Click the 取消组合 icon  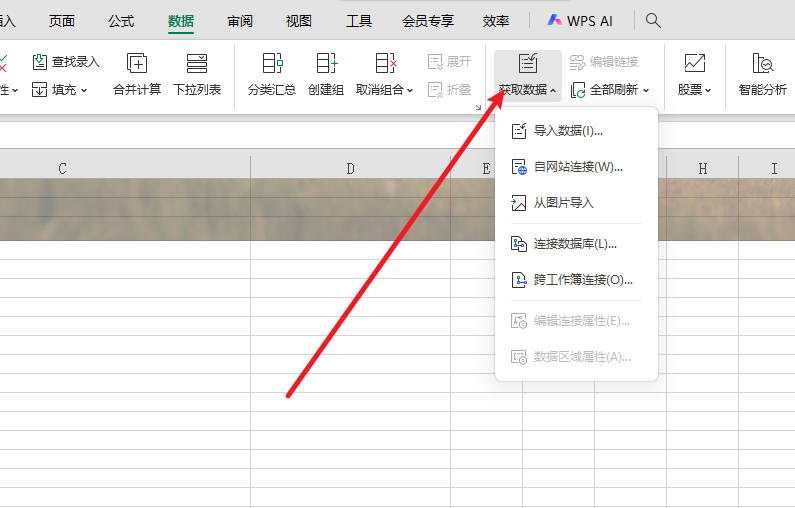[x=385, y=63]
